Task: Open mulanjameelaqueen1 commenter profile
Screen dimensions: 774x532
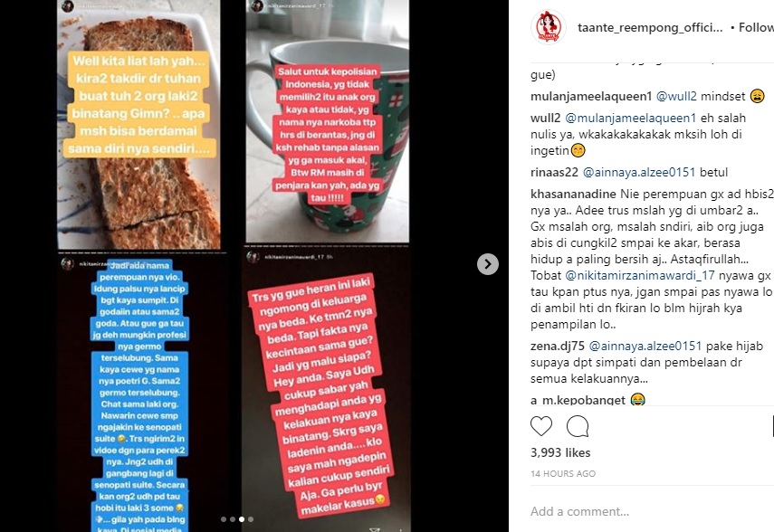Action: [x=591, y=96]
